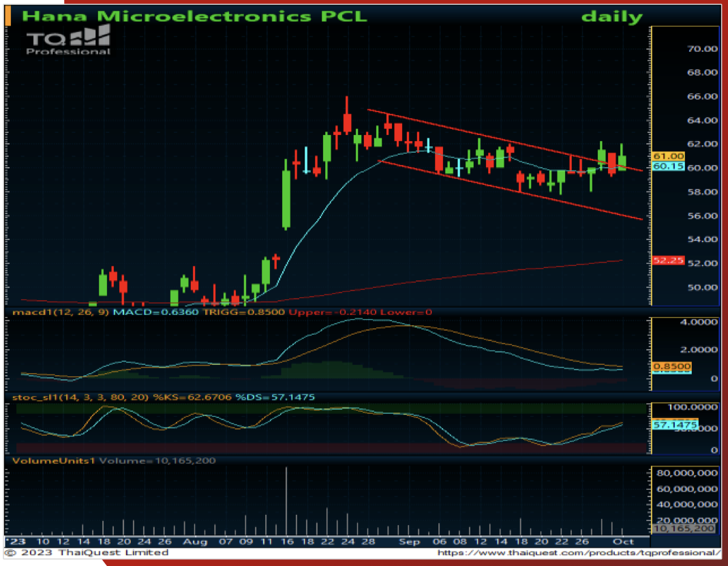This screenshot has height=566, width=728.
Task: Click the orange 0.8500 MACD axis tag
Action: tap(672, 366)
